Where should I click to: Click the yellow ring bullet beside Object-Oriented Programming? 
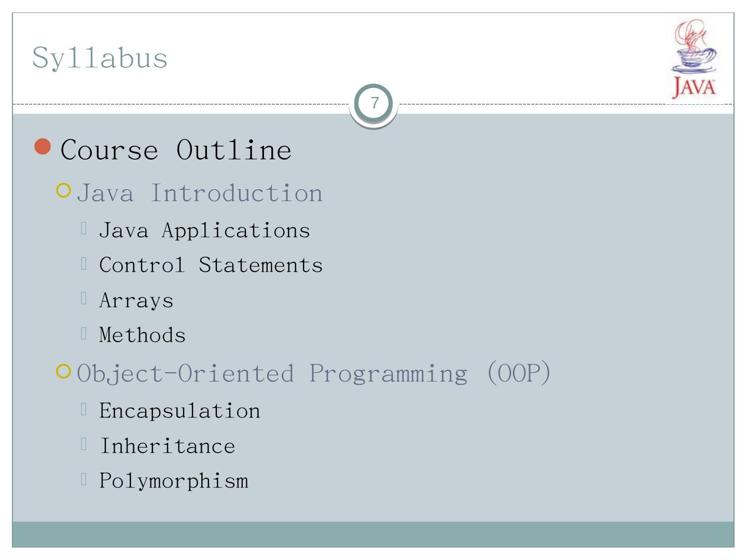click(63, 371)
